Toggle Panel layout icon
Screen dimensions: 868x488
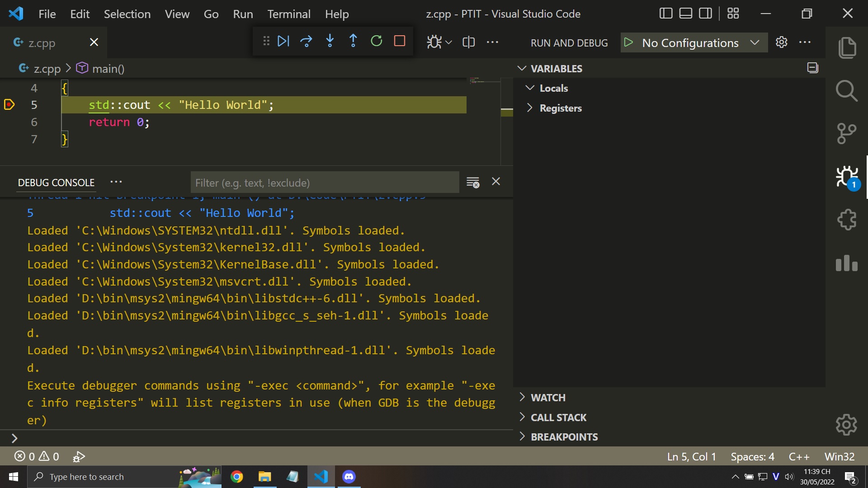[686, 14]
